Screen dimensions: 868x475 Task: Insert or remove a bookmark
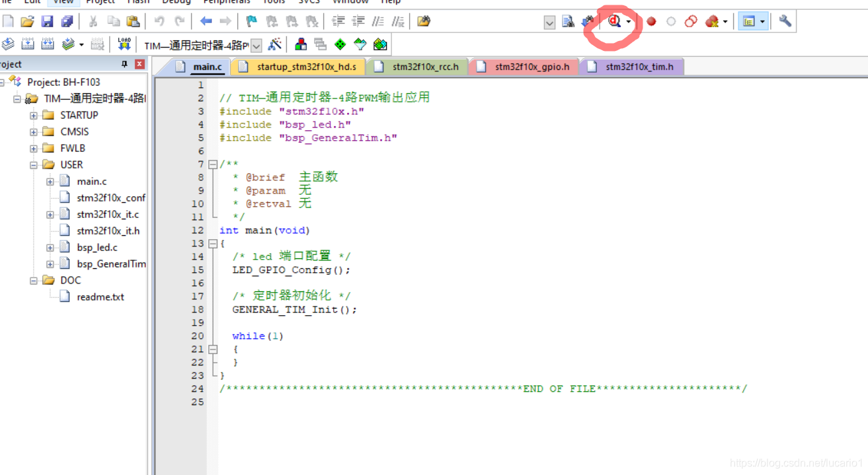tap(251, 22)
